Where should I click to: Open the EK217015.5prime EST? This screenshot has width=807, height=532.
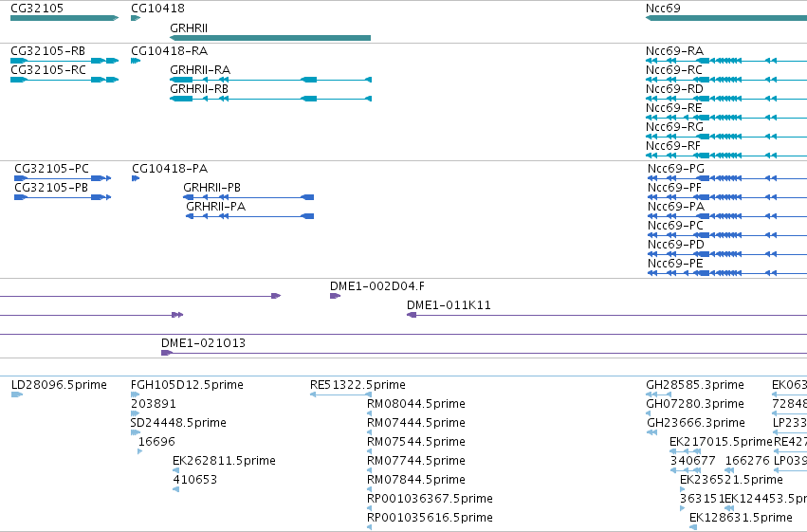point(721,443)
